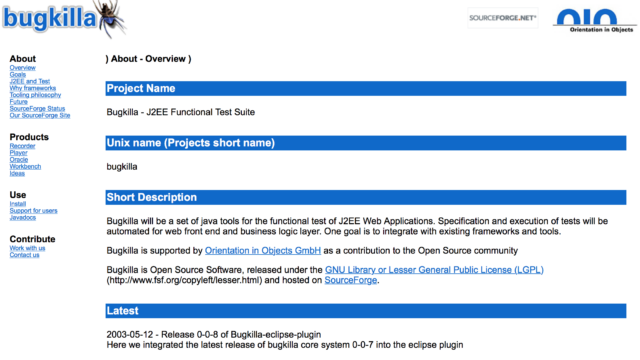The image size is (640, 360).
Task: Open SourceForge Status link
Action: 37,109
